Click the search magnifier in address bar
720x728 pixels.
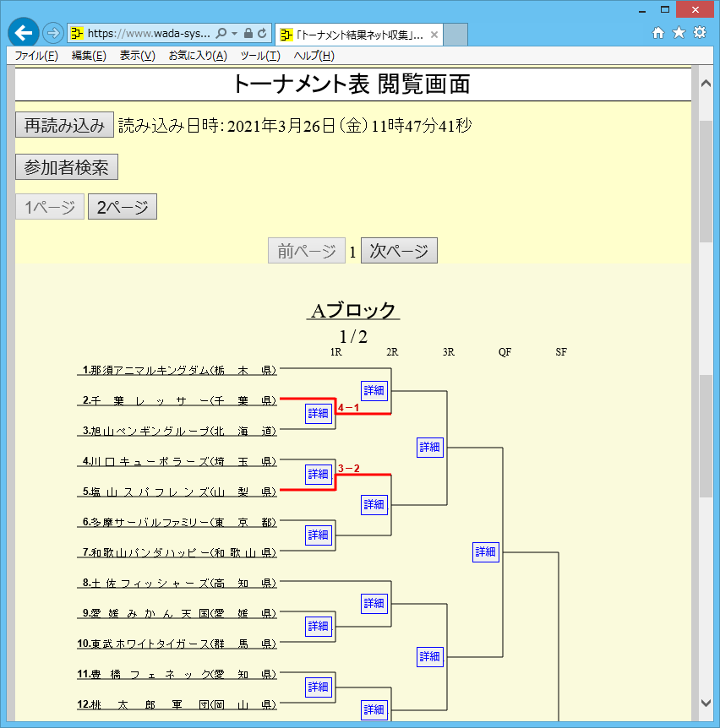click(221, 33)
